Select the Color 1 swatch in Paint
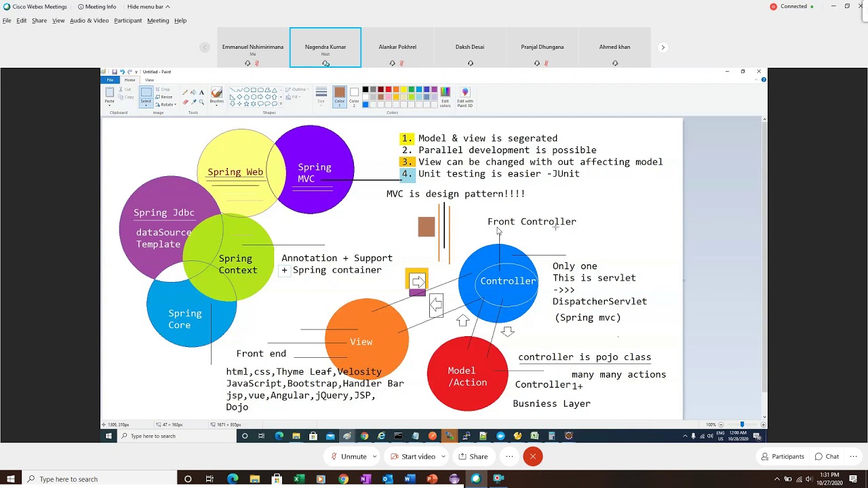 pos(340,97)
